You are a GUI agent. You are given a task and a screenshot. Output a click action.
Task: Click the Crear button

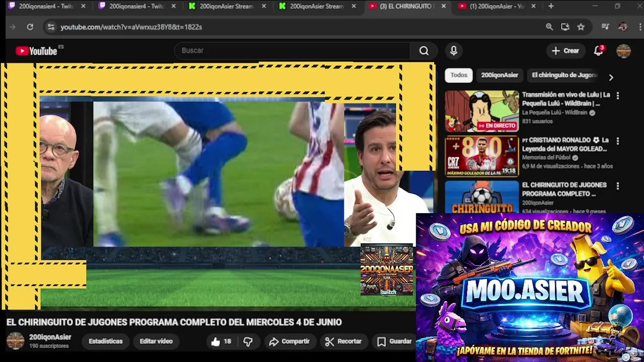point(566,51)
